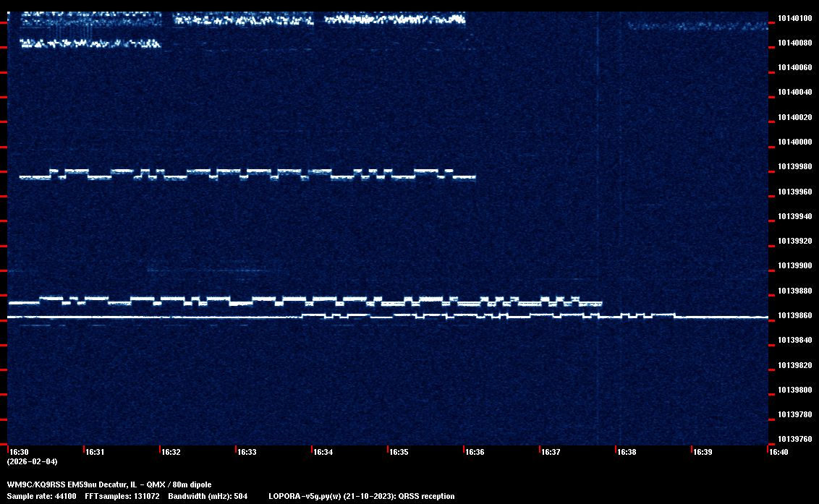
Task: Select the 10140040 frequency label
Action: click(794, 93)
